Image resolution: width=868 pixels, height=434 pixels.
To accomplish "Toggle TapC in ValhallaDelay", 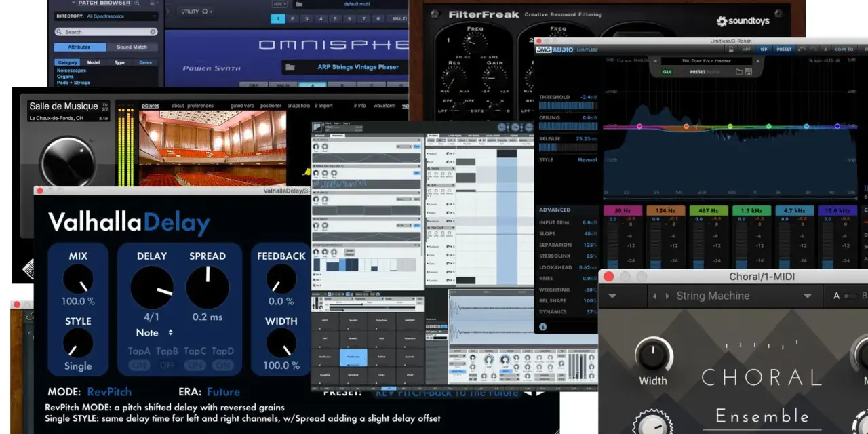I will coord(195,365).
